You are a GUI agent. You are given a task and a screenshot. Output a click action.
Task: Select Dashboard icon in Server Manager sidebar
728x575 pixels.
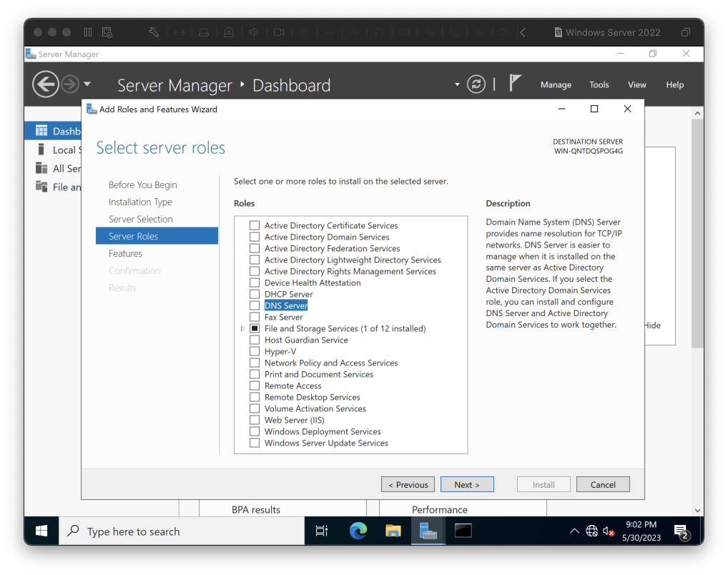(41, 131)
